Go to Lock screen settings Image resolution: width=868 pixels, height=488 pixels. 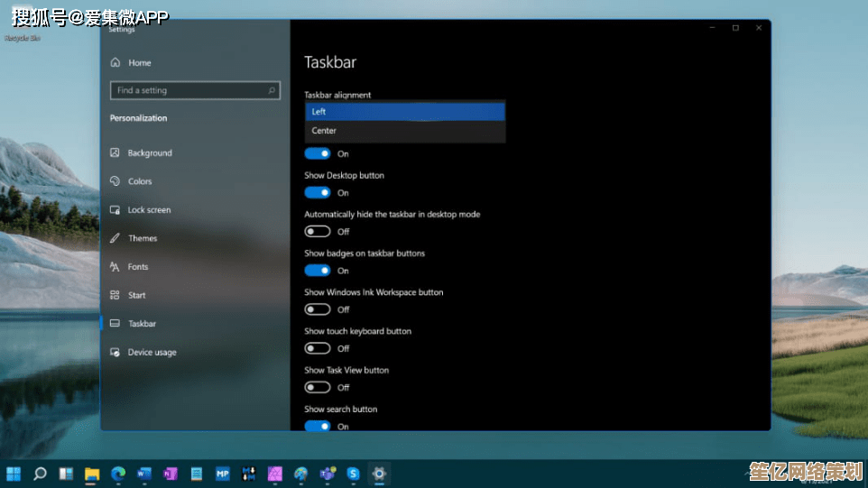click(x=148, y=210)
